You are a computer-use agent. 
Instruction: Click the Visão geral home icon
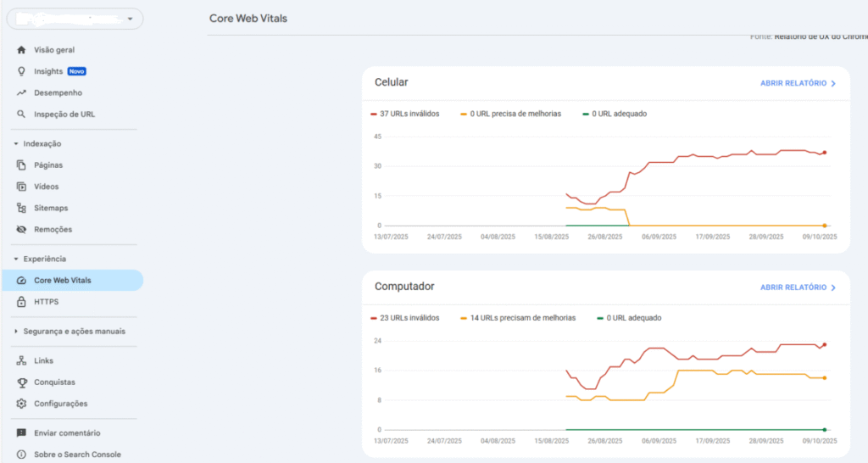[x=21, y=50]
